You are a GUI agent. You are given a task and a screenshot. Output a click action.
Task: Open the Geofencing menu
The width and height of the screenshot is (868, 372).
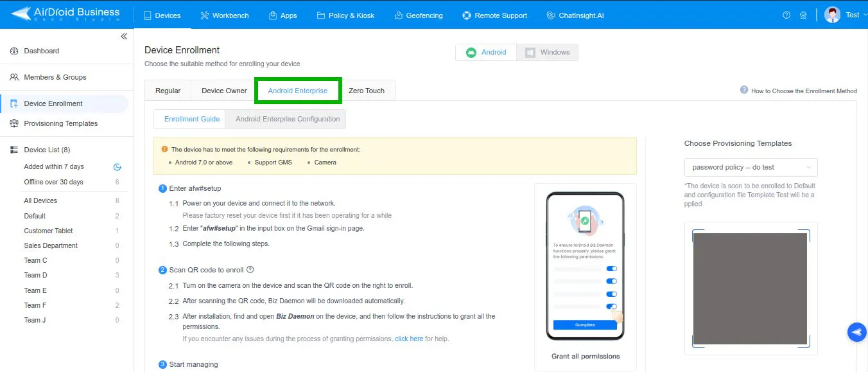418,15
